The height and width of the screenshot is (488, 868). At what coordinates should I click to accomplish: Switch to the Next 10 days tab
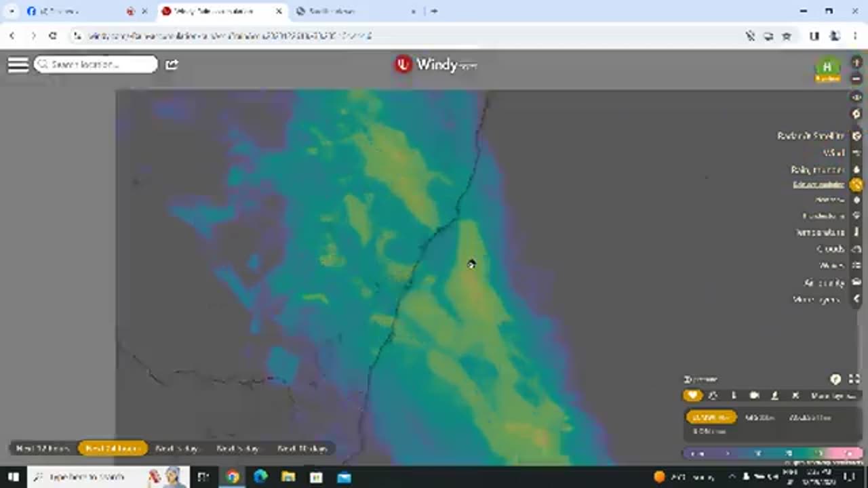[x=302, y=448]
